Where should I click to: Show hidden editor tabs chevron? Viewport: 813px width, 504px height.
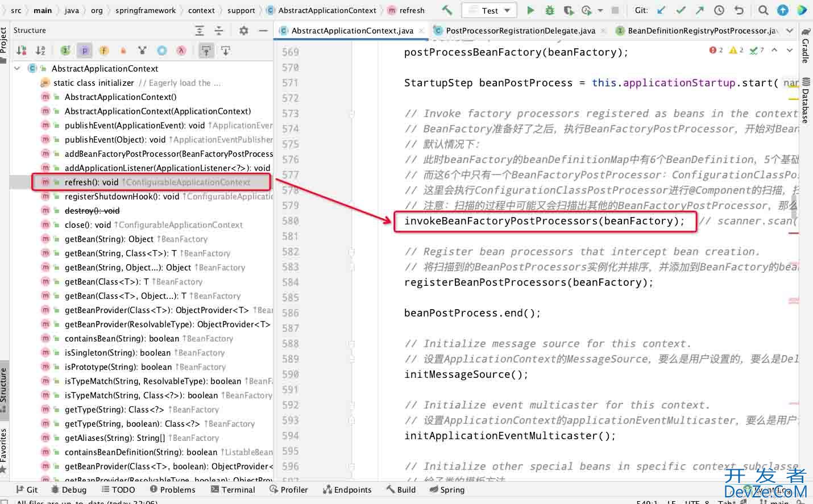tap(790, 30)
